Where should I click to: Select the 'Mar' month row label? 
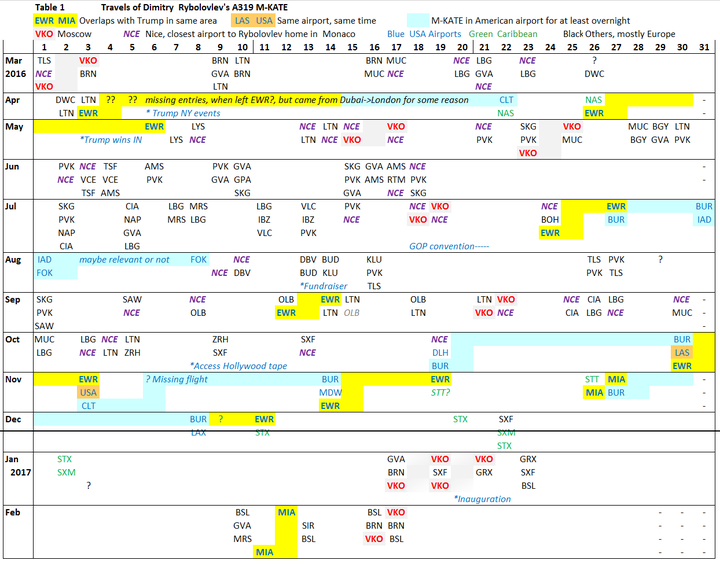14,61
